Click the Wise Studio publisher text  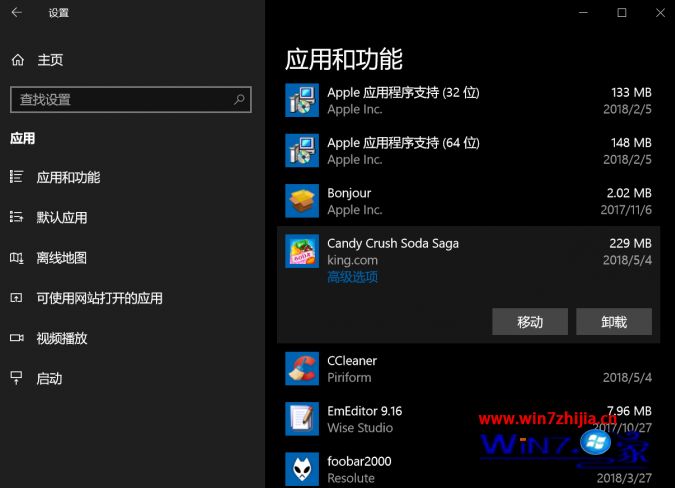point(360,428)
